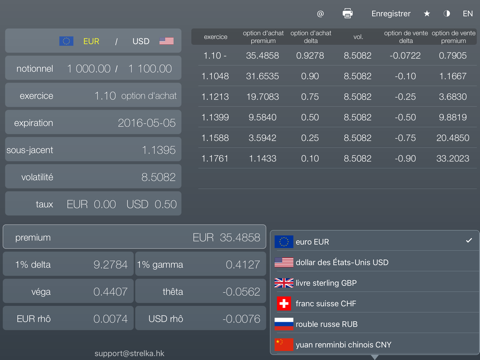This screenshot has width=480, height=360.
Task: Click put delta -0.0722
Action: pos(405,56)
